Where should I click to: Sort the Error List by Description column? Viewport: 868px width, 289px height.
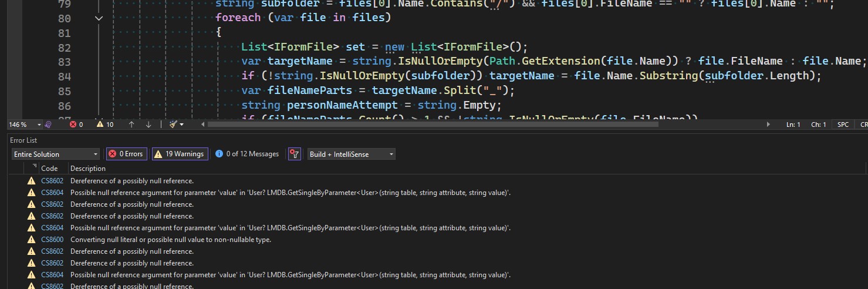point(88,169)
